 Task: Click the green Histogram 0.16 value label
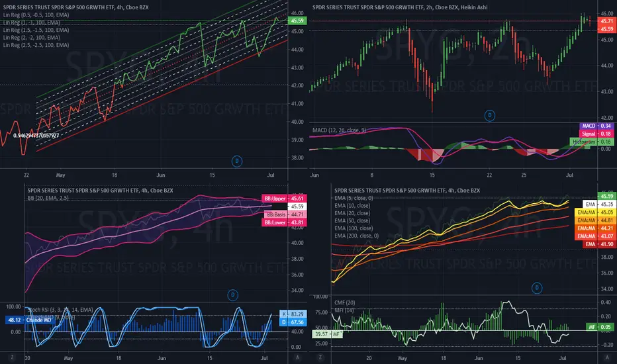pos(592,142)
